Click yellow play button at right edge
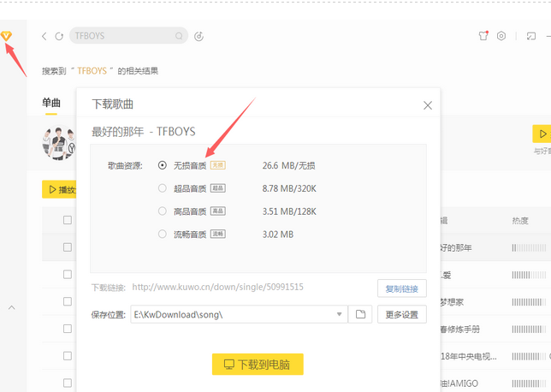 542,134
